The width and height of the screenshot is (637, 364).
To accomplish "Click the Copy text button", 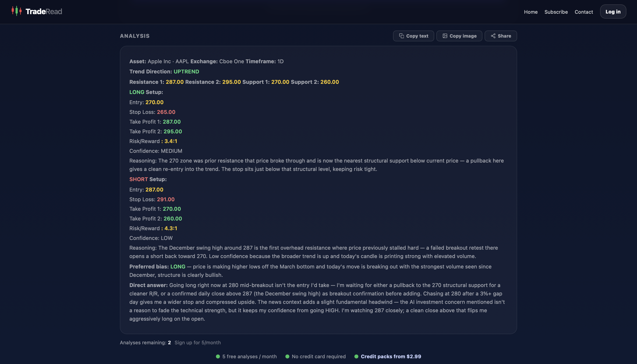I will pos(414,36).
